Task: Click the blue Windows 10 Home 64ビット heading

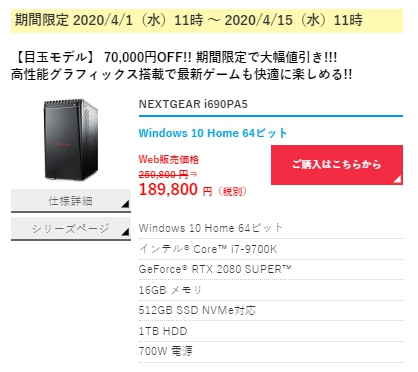Action: [213, 133]
